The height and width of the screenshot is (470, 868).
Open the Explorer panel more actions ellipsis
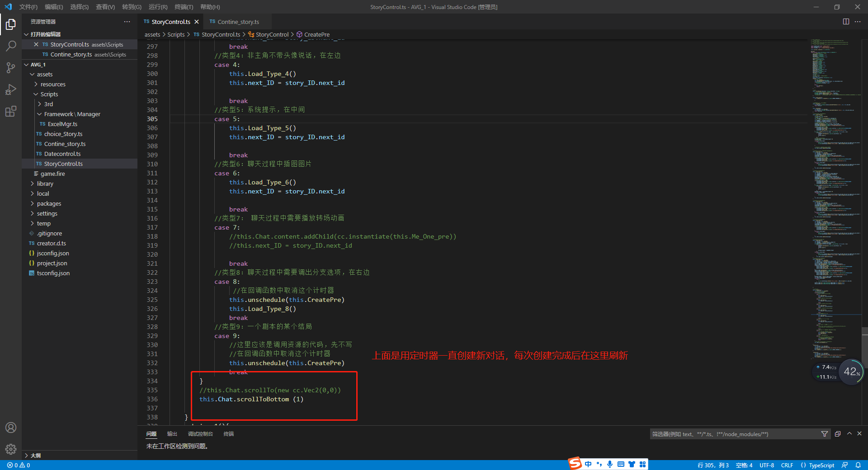tap(127, 22)
